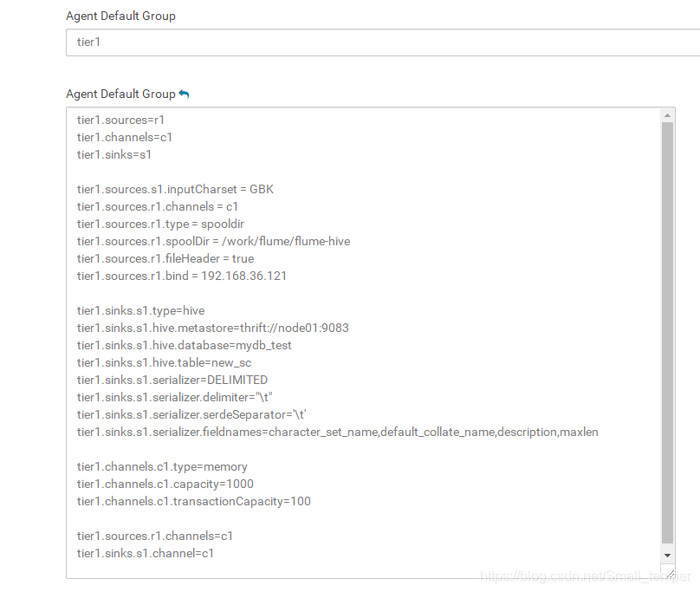Click the textarea scrollbar up arrow
700x592 pixels.
point(667,115)
